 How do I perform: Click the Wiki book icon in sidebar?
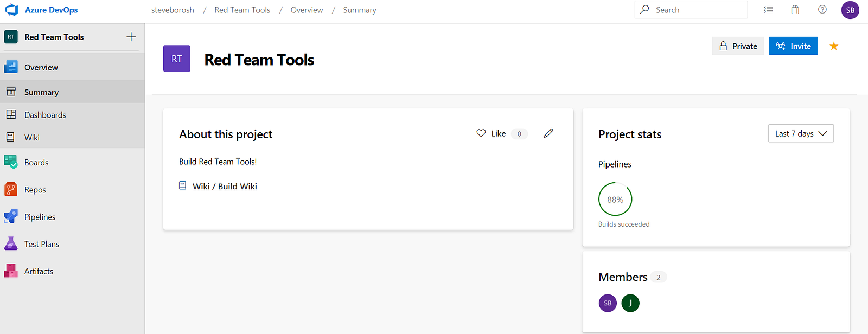(10, 137)
